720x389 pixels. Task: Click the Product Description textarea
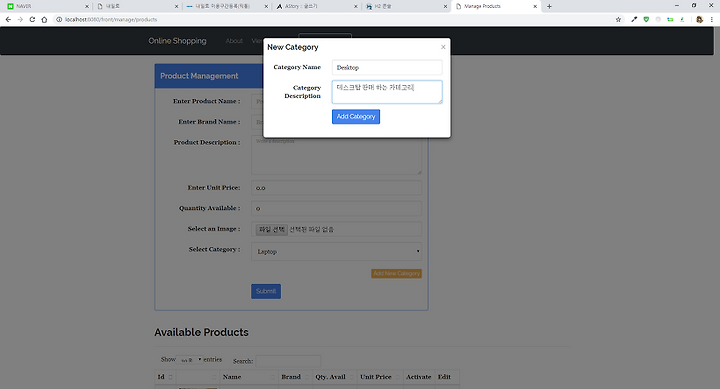coord(336,155)
